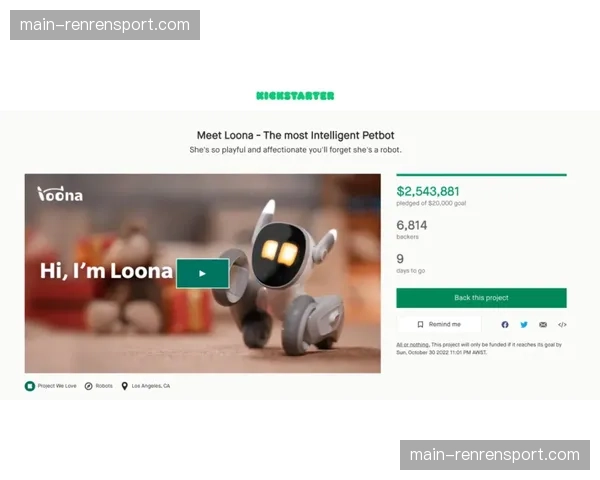
Task: Open the embed code icon
Action: (x=562, y=325)
